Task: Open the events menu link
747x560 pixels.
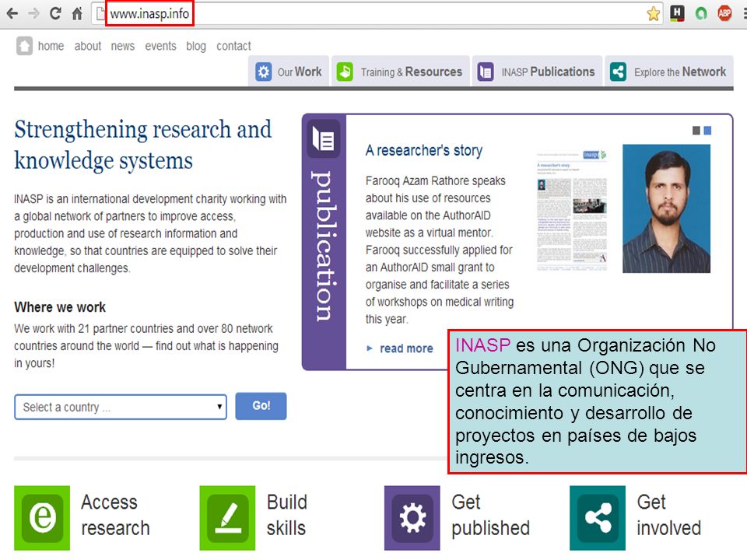Action: coord(160,46)
